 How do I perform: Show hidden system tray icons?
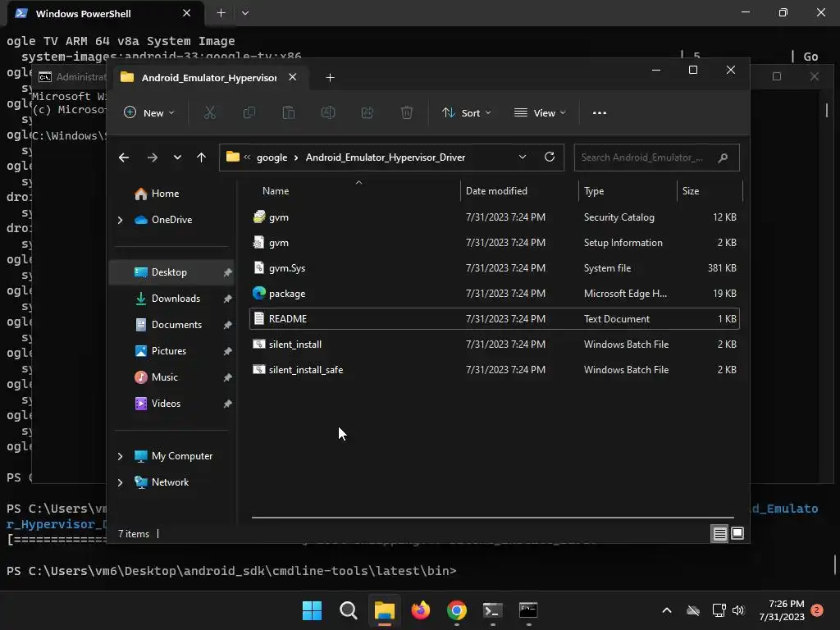click(667, 610)
